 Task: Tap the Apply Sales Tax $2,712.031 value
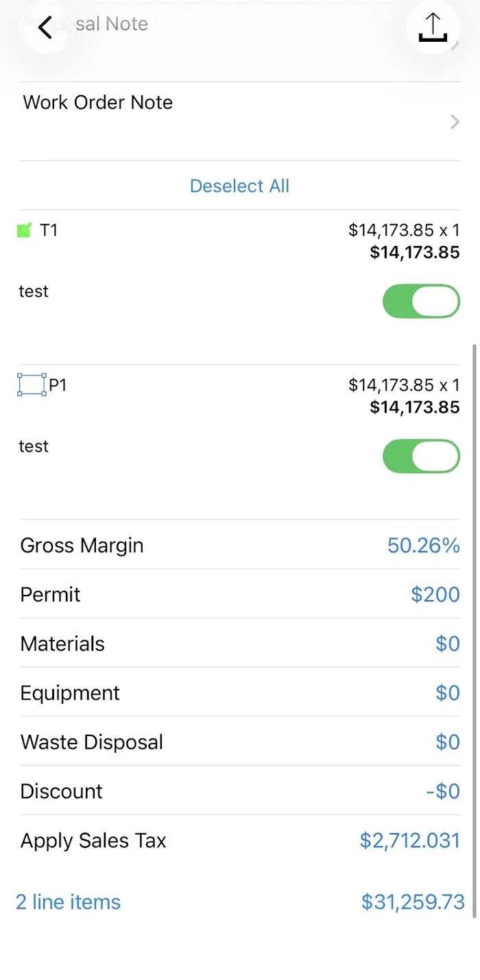point(410,840)
